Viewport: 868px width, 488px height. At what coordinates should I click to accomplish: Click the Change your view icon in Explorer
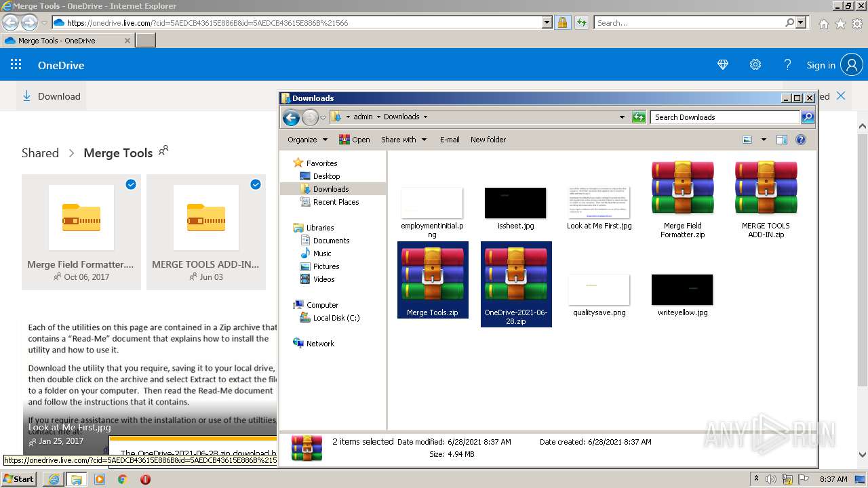click(747, 140)
